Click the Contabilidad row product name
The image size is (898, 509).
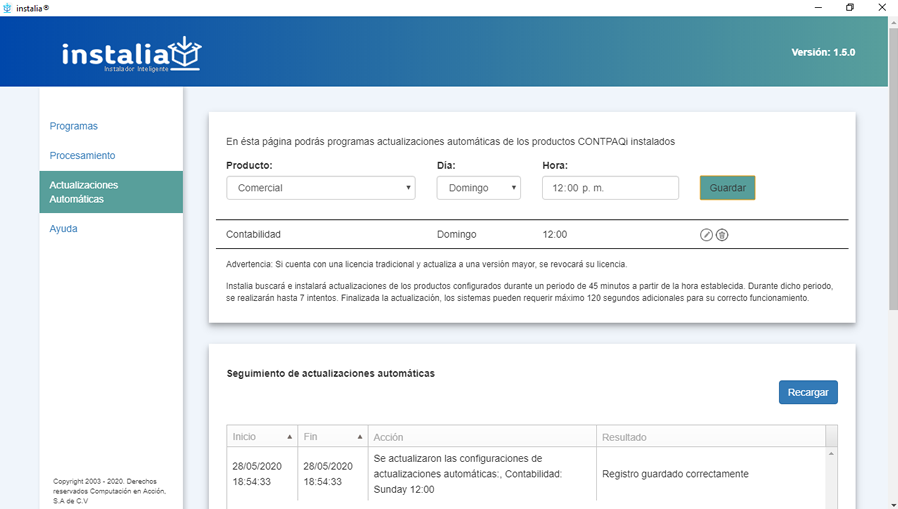pos(253,234)
